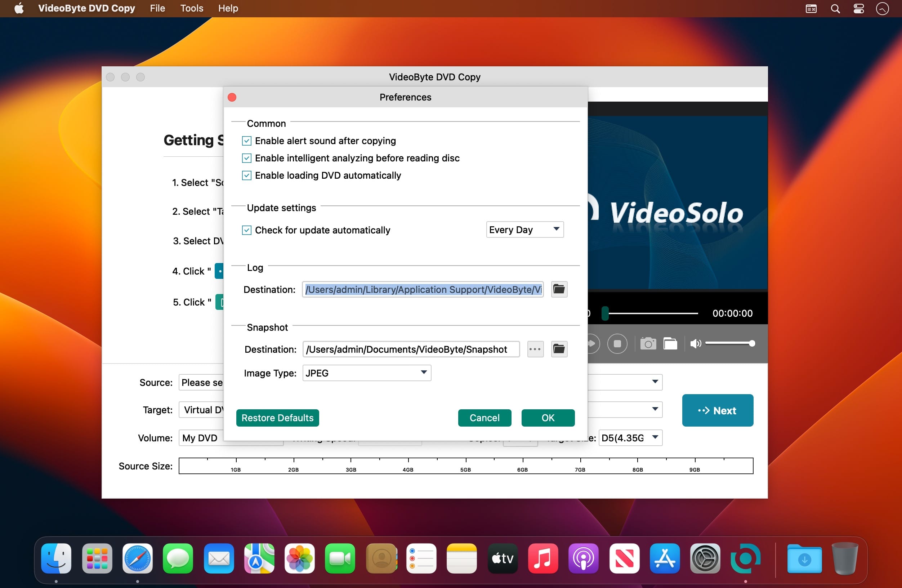This screenshot has width=902, height=588.
Task: Open the Source dropdown arrow in main window
Action: click(x=655, y=382)
